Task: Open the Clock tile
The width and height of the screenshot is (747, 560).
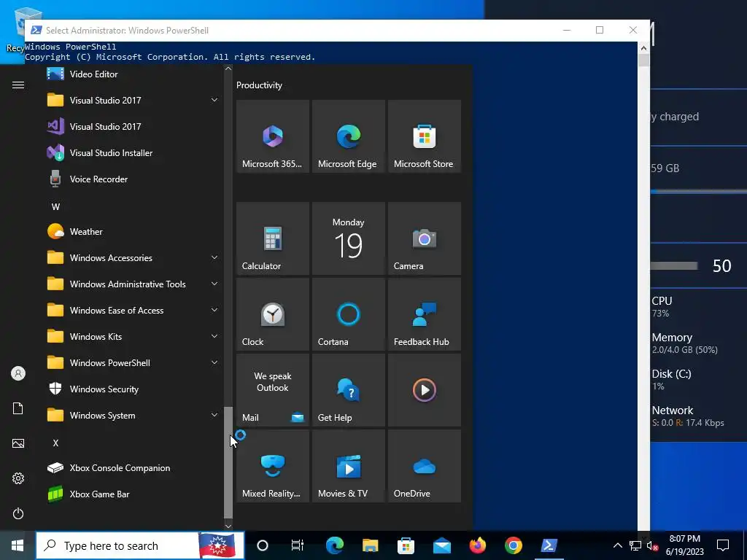Action: 273,314
